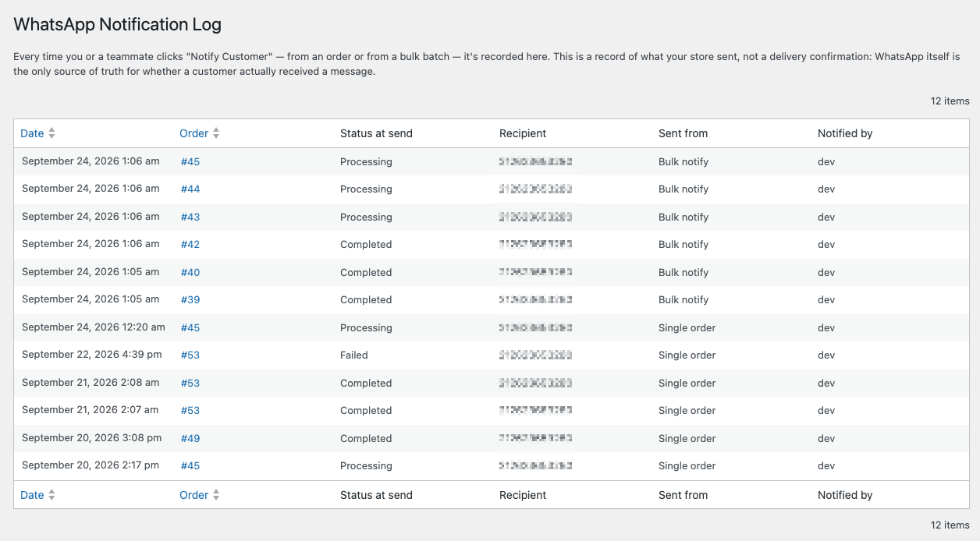Click the 'Failed' status cell
980x541 pixels.
353,355
